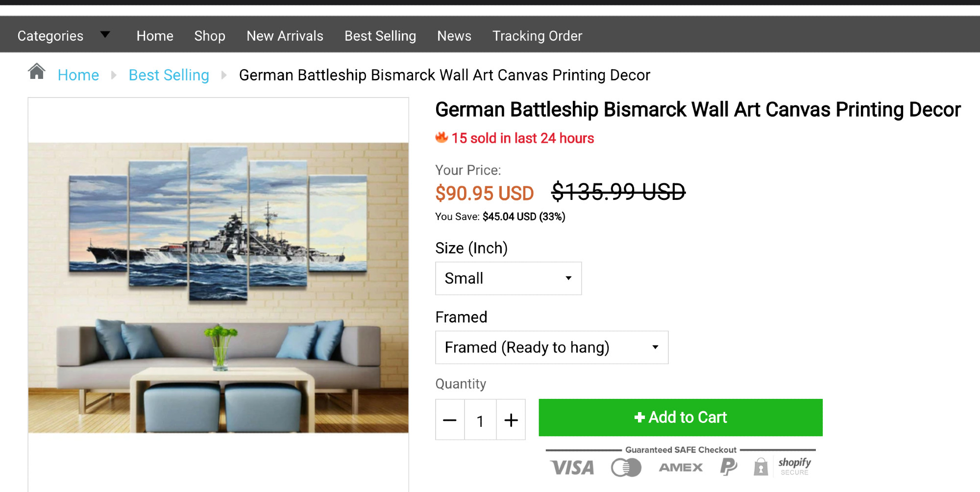
Task: Open the Size (Inch) dropdown
Action: pos(508,278)
